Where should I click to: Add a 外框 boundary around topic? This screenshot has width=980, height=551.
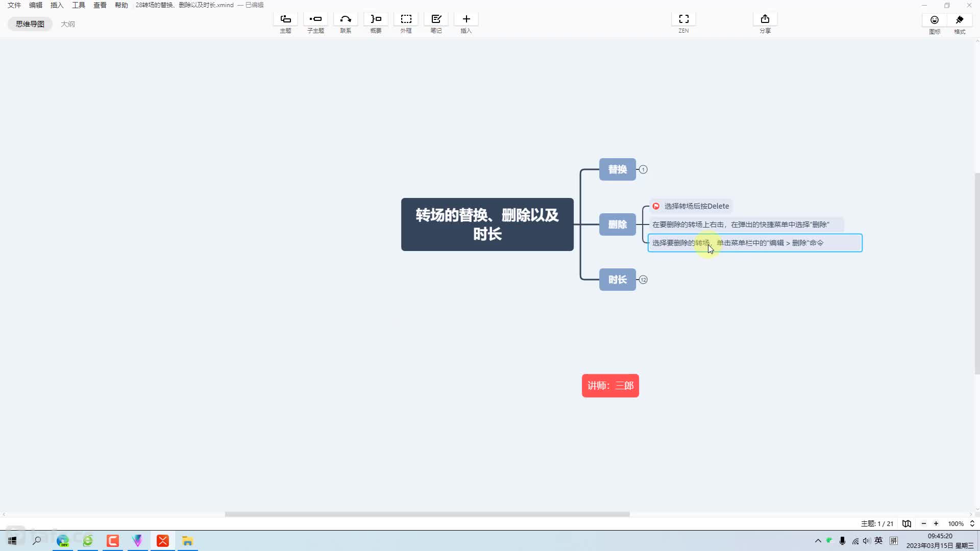[406, 19]
